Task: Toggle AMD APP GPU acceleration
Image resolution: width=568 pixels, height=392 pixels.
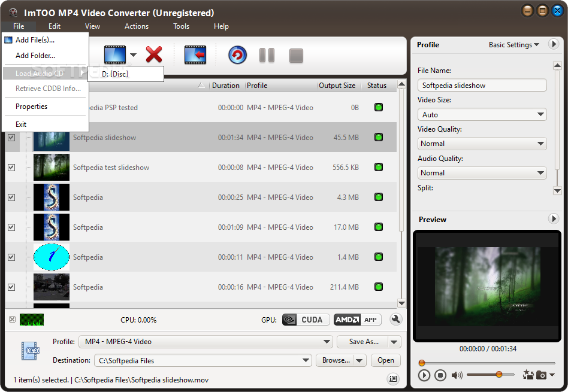Action: click(x=357, y=320)
